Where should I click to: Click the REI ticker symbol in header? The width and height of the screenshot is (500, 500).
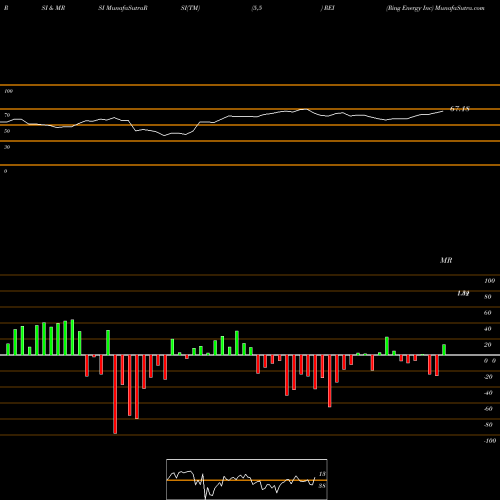click(x=328, y=8)
